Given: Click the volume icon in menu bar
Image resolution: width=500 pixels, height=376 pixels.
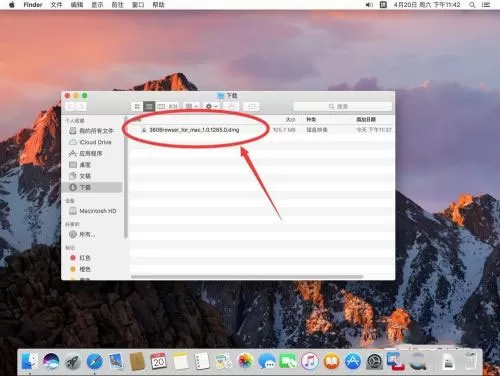Looking at the screenshot, I should [369, 5].
